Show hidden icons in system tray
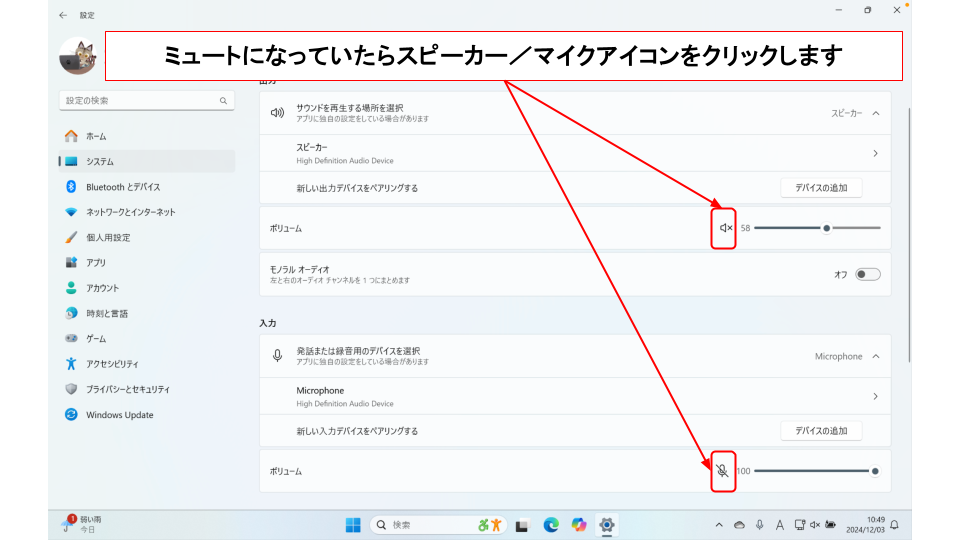Viewport: 960px width, 540px height. pos(718,525)
